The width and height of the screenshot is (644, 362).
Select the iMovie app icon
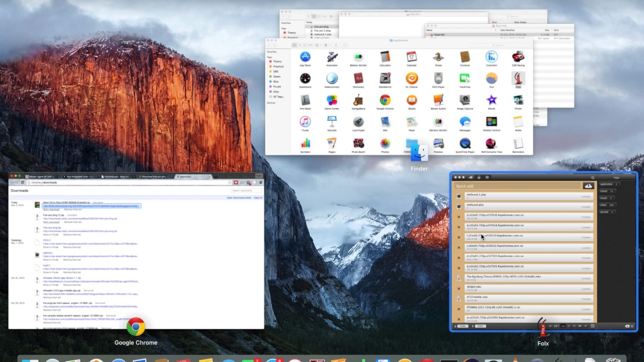pos(492,100)
